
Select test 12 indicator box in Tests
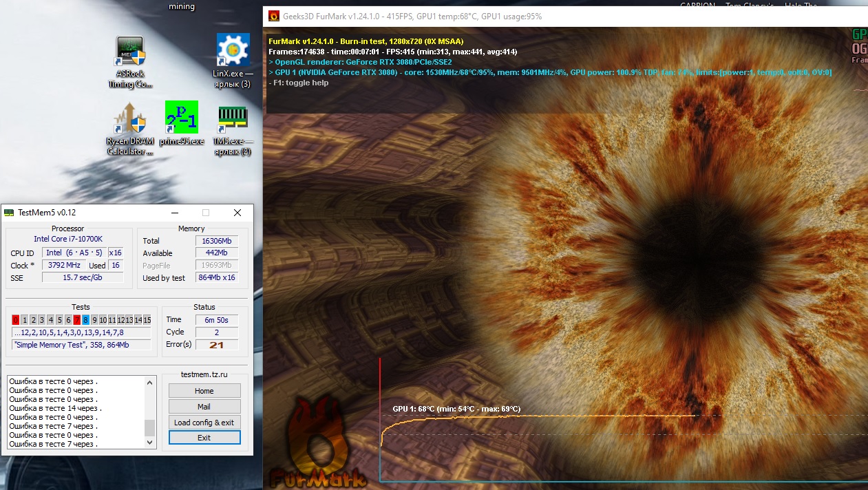tap(120, 320)
